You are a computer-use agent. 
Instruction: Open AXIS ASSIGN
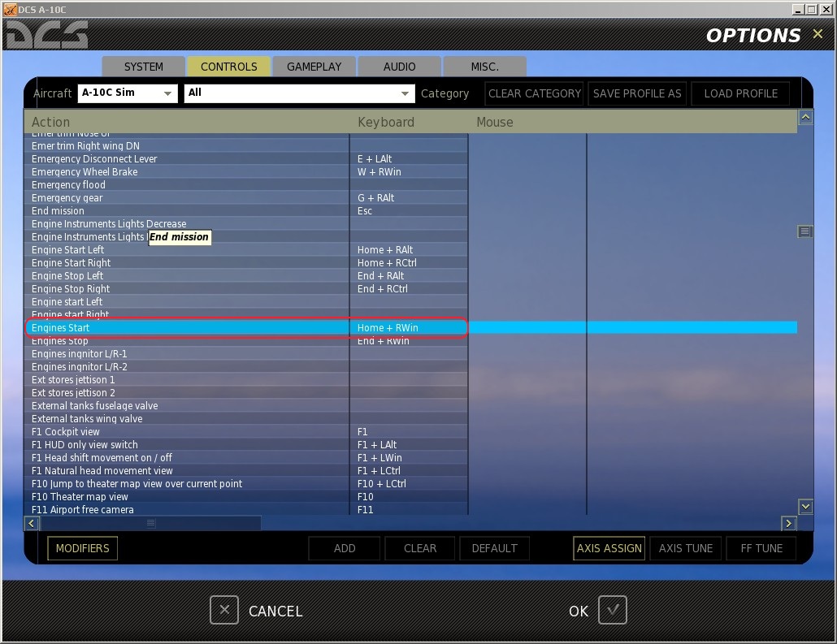click(x=609, y=548)
